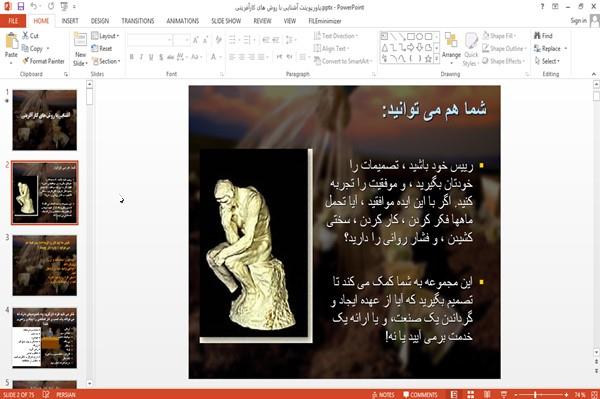Viewport: 600px width, 399px height.
Task: Select the triangle shape in shapes gallery
Action: point(385,47)
